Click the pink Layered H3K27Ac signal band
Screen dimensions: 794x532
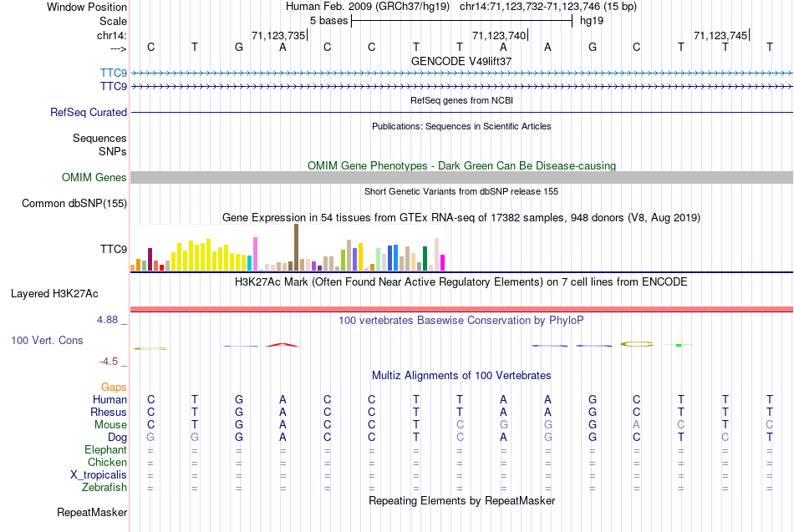[462, 309]
